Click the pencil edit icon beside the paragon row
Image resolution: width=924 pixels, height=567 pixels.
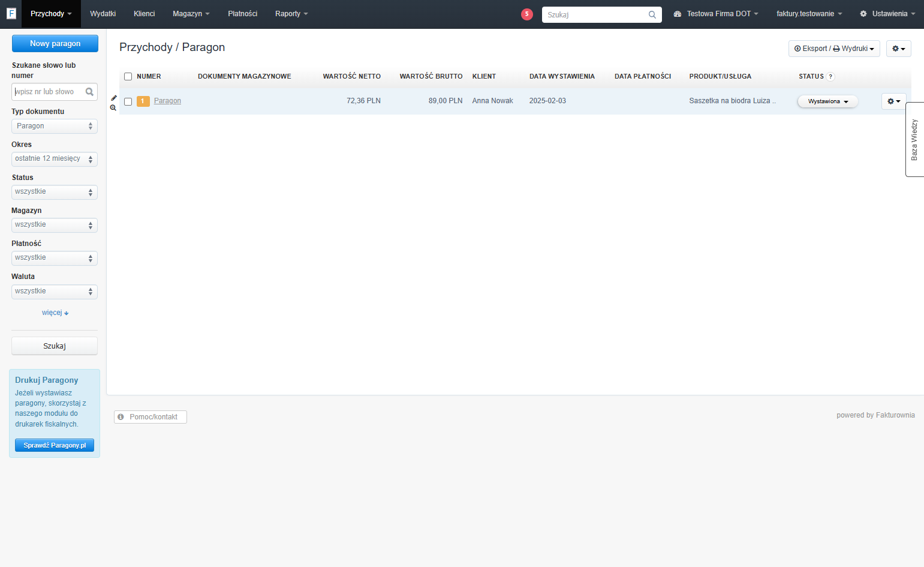pyautogui.click(x=114, y=98)
